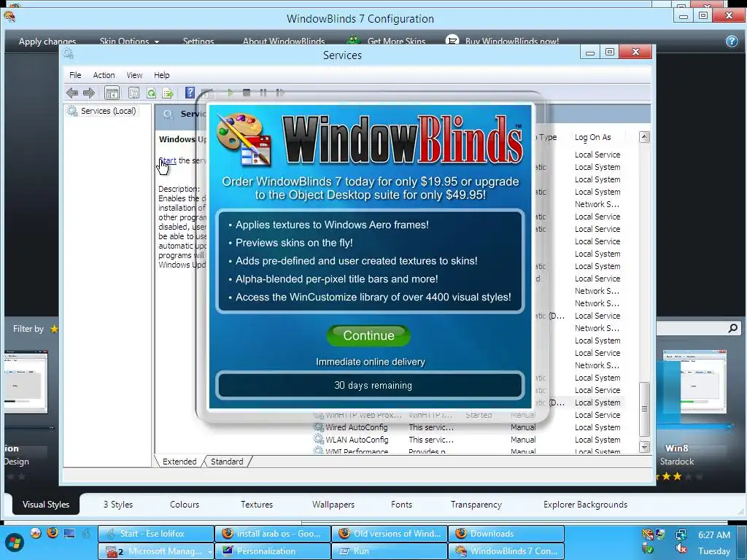Image resolution: width=747 pixels, height=560 pixels.
Task: Click the 6:27 AM taskbar clock
Action: (x=714, y=534)
